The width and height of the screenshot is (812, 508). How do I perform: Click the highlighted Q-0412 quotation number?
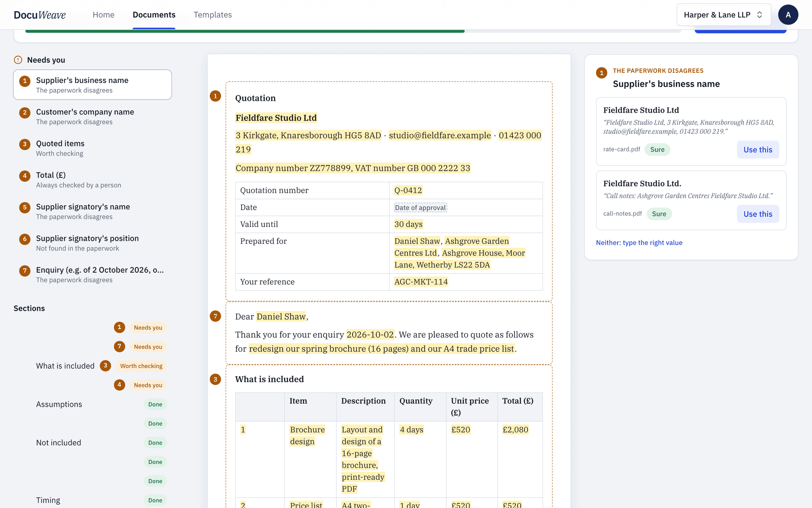[408, 190]
